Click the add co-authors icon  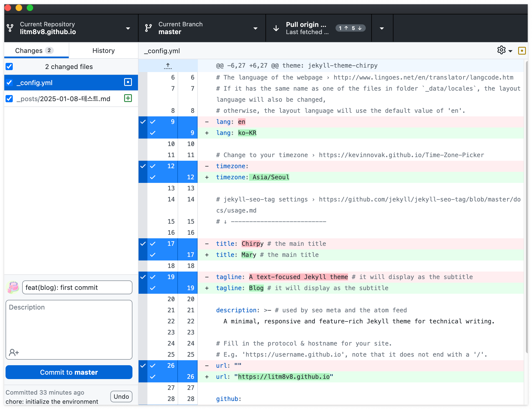coord(14,352)
